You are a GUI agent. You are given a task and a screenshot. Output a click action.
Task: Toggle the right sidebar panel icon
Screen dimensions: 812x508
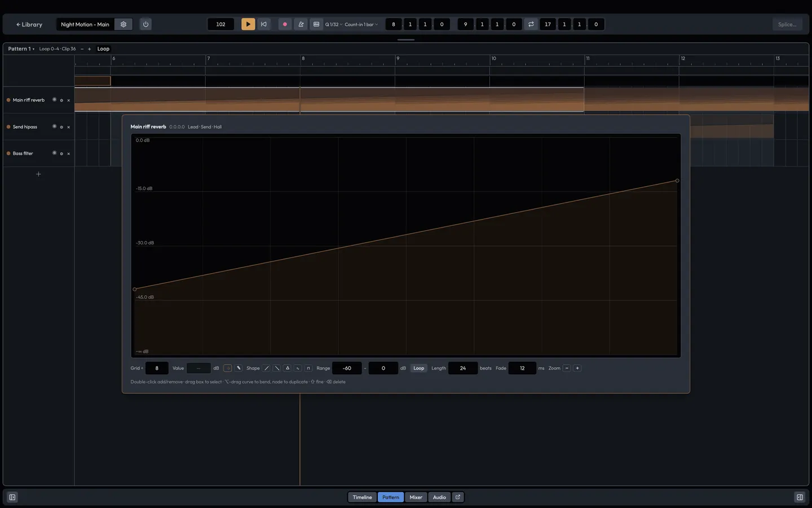click(800, 497)
